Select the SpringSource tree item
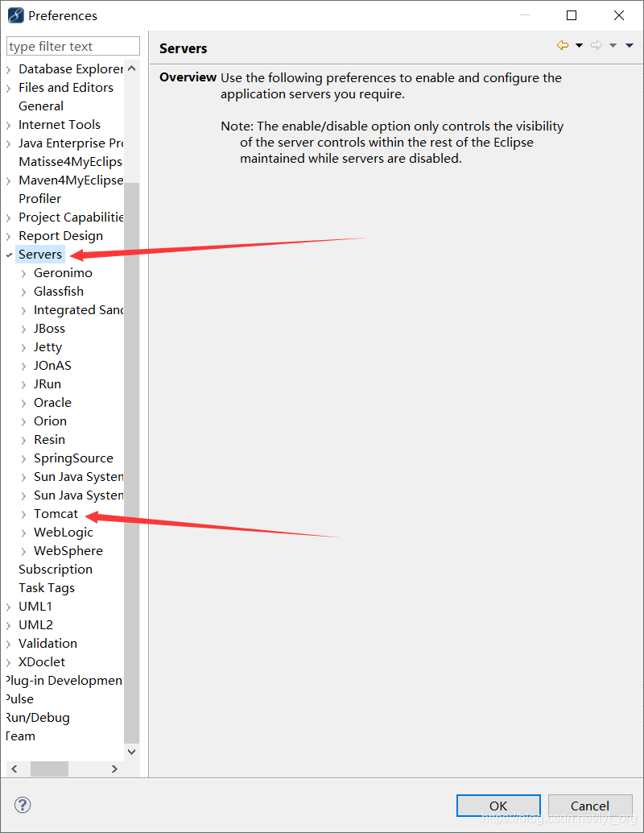This screenshot has height=833, width=644. coord(73,458)
